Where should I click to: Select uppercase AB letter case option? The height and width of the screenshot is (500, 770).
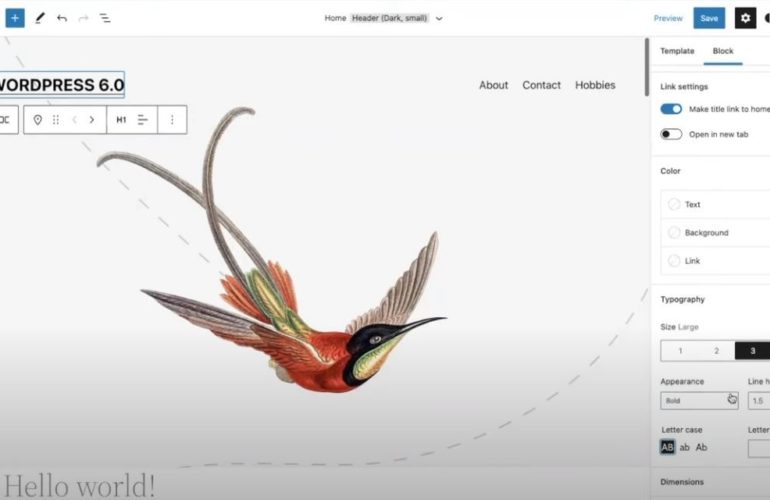667,447
